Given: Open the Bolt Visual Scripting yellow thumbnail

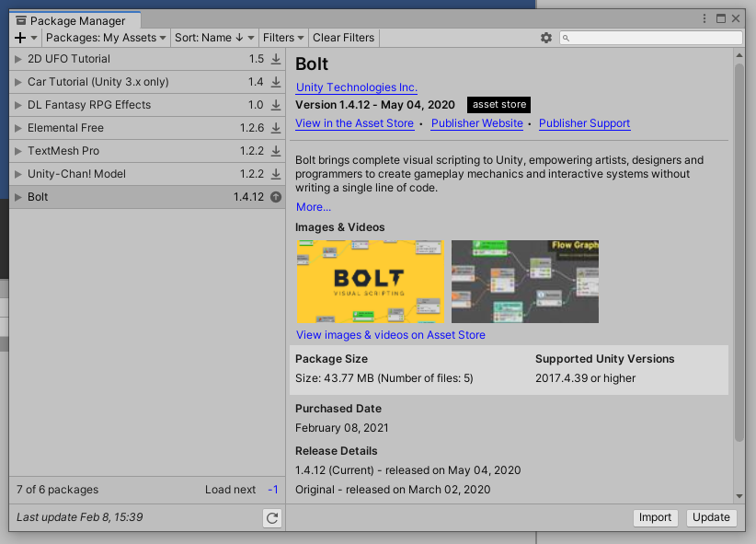Looking at the screenshot, I should (371, 282).
